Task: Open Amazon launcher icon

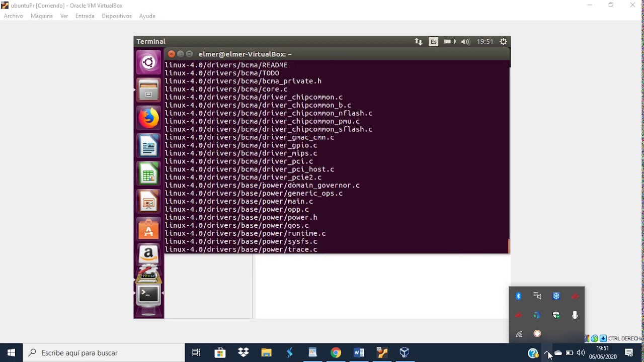Action: [148, 255]
